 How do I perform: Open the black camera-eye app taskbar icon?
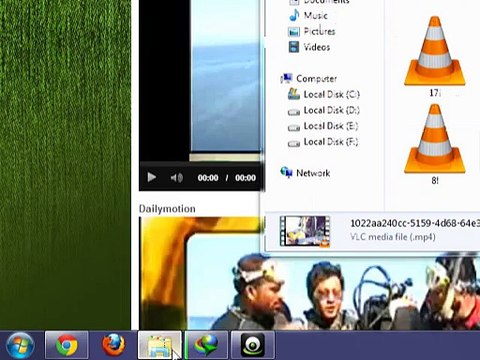tap(253, 345)
